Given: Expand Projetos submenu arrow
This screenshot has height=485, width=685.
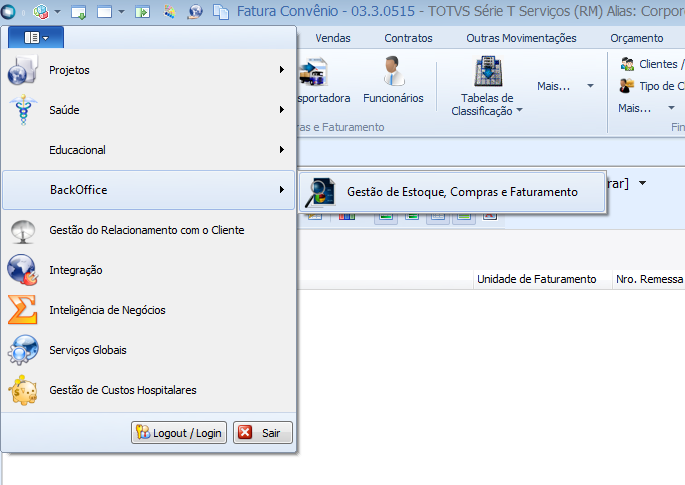Looking at the screenshot, I should coord(282,70).
